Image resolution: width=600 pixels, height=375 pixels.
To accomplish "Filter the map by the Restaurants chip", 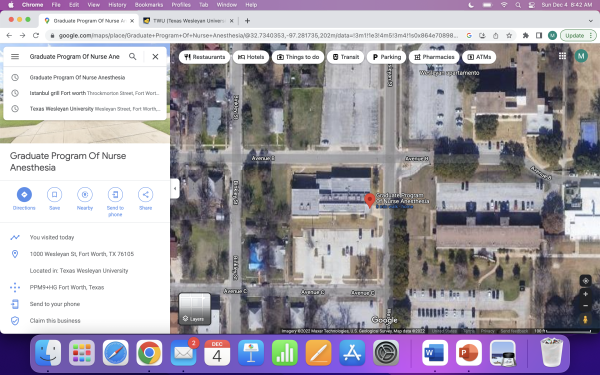I will tap(205, 57).
